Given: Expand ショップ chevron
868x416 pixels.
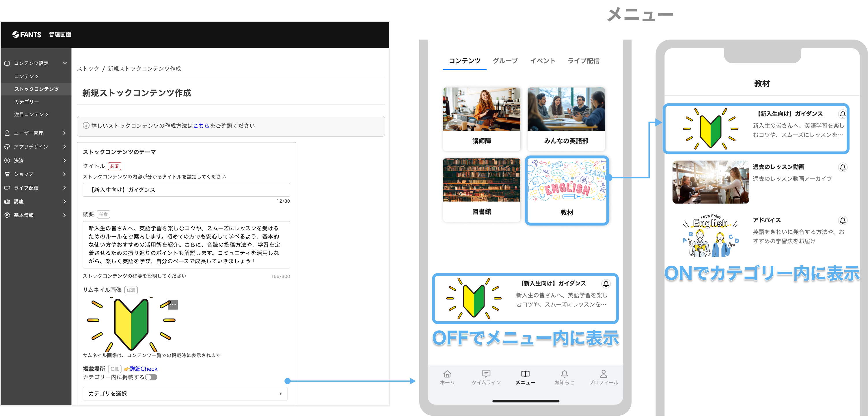Looking at the screenshot, I should point(65,174).
